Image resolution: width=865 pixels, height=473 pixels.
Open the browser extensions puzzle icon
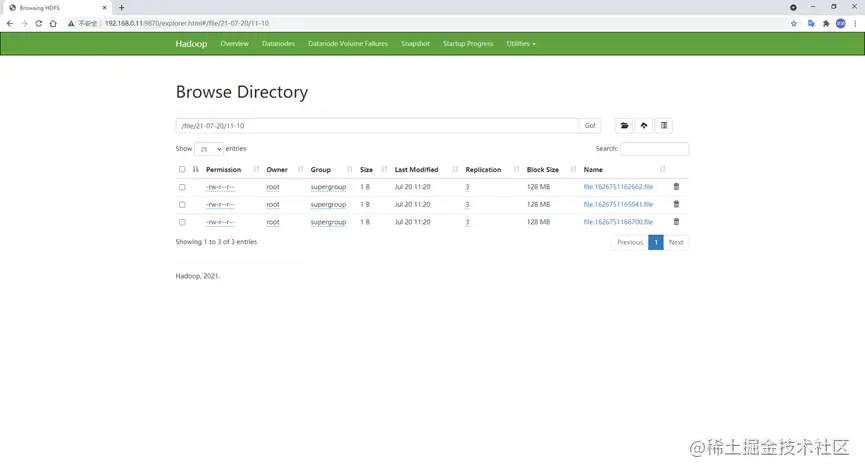[x=826, y=23]
